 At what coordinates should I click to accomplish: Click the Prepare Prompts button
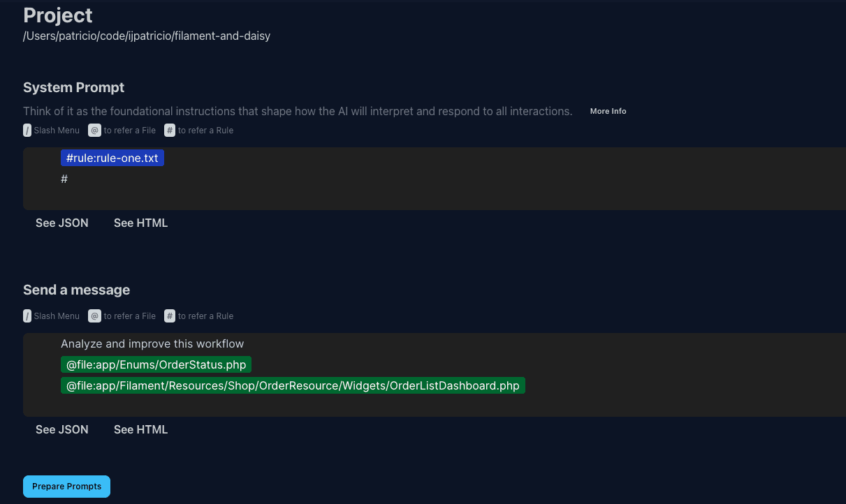(66, 486)
